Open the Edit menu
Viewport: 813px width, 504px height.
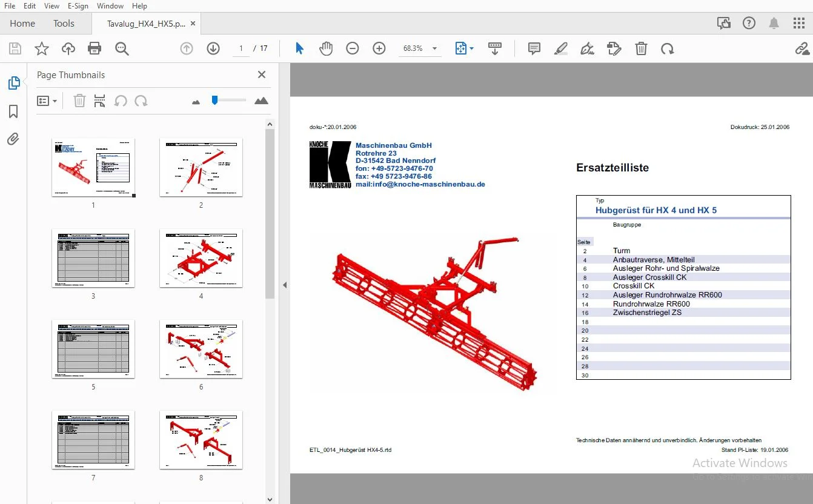click(x=30, y=6)
